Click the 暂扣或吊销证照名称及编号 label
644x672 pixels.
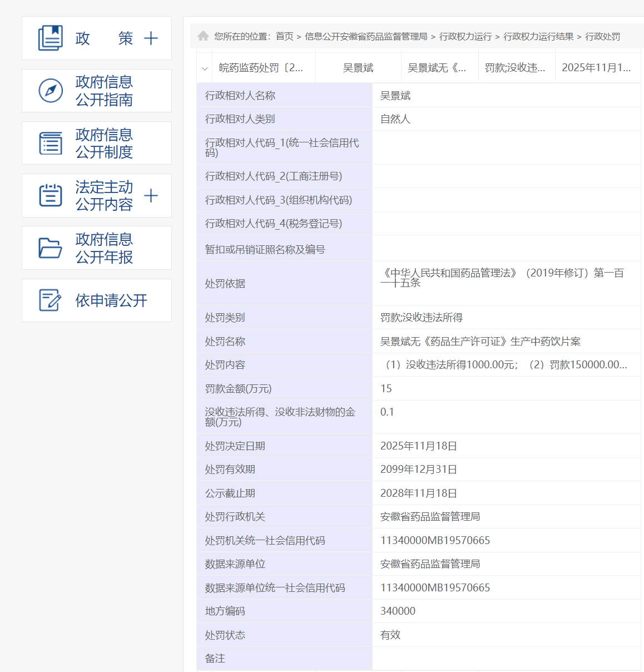coord(265,250)
